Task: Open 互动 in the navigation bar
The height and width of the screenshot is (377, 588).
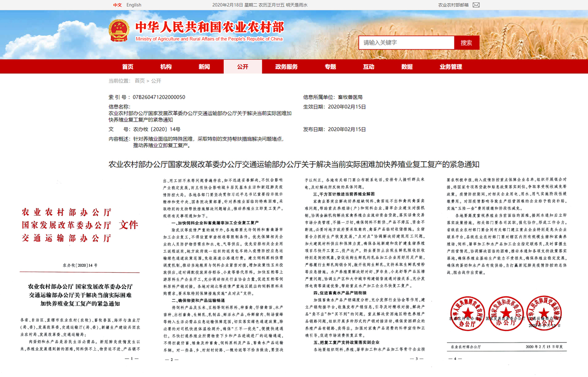Action: click(368, 67)
